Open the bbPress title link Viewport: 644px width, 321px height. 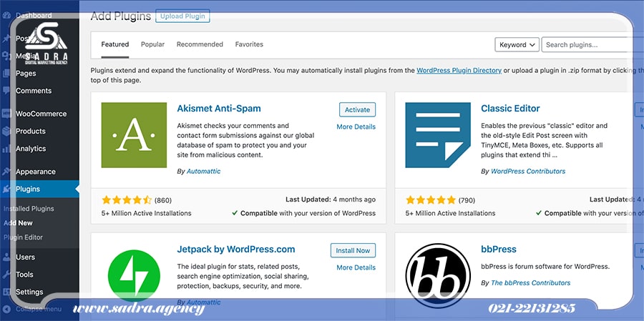click(499, 250)
